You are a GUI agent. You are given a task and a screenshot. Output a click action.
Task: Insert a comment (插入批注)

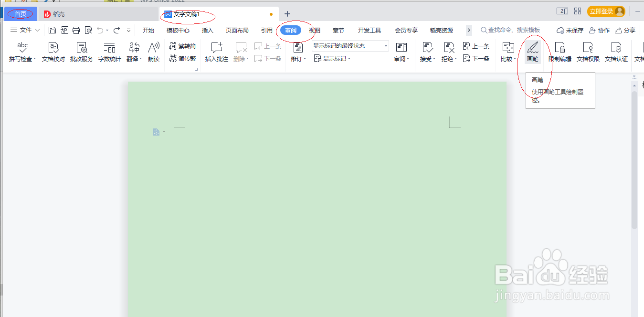coord(217,53)
